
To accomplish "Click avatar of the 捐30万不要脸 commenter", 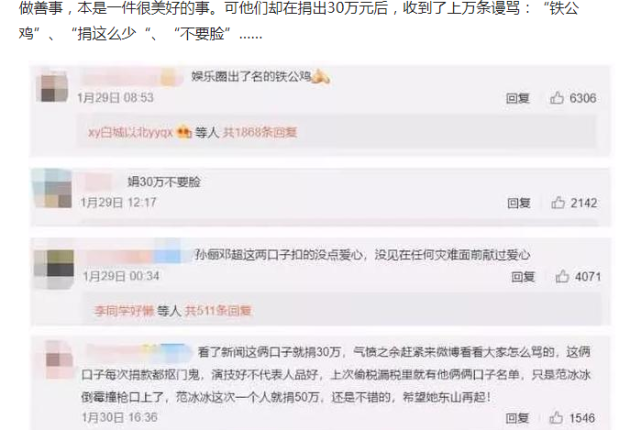I will pos(52,189).
